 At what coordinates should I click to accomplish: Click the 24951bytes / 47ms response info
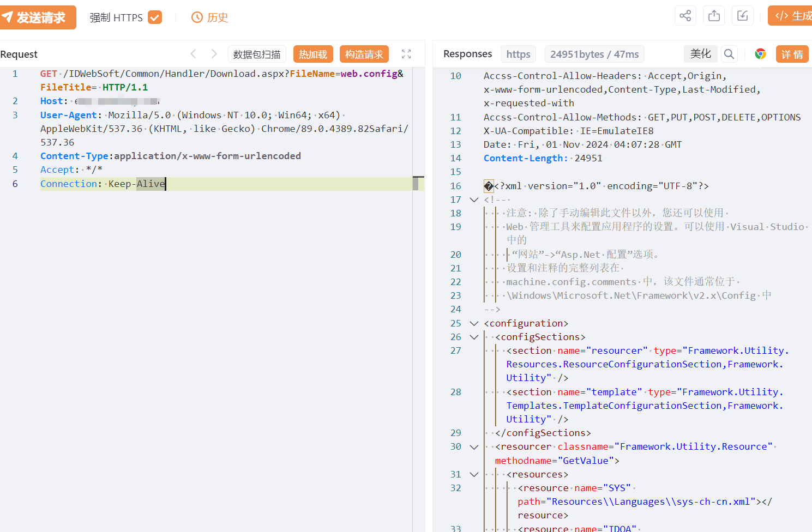(594, 54)
